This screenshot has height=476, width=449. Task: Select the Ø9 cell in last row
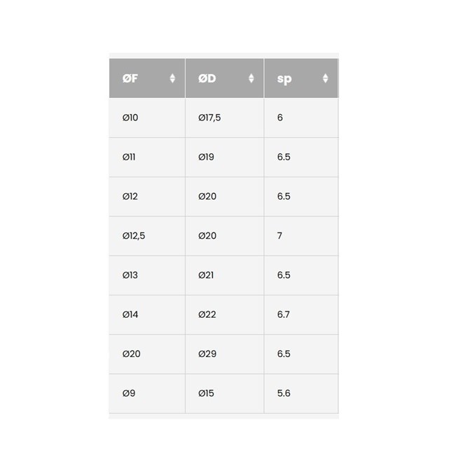[147, 393]
